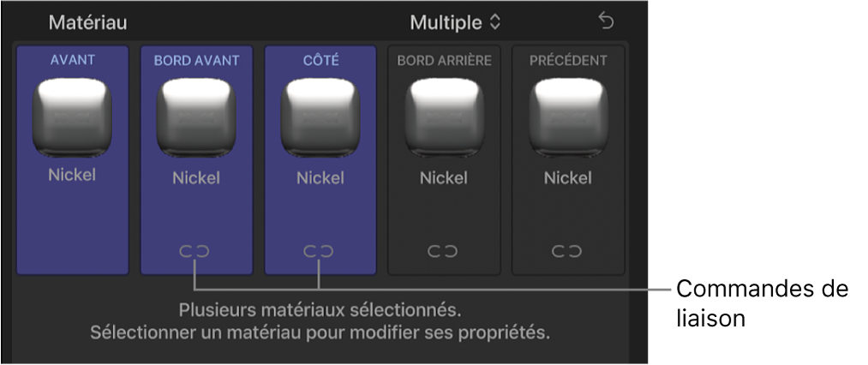Click the Côté nickel material thumbnail

(x=320, y=117)
